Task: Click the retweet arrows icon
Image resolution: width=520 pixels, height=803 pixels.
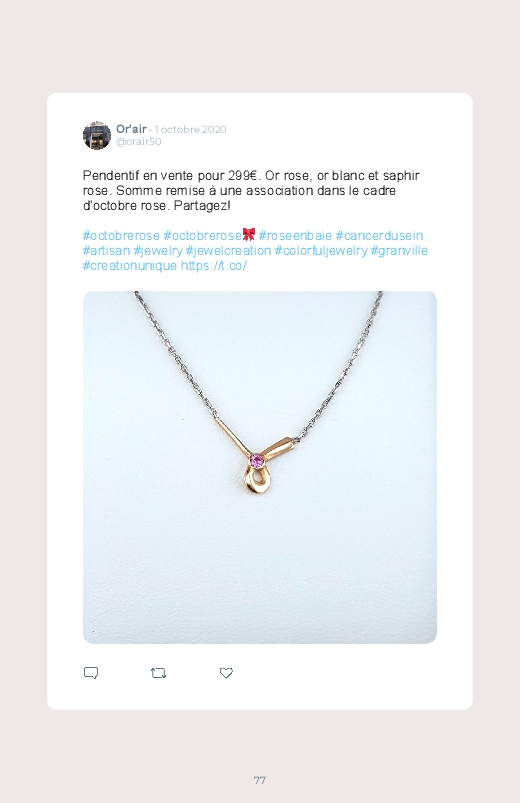Action: click(x=158, y=673)
